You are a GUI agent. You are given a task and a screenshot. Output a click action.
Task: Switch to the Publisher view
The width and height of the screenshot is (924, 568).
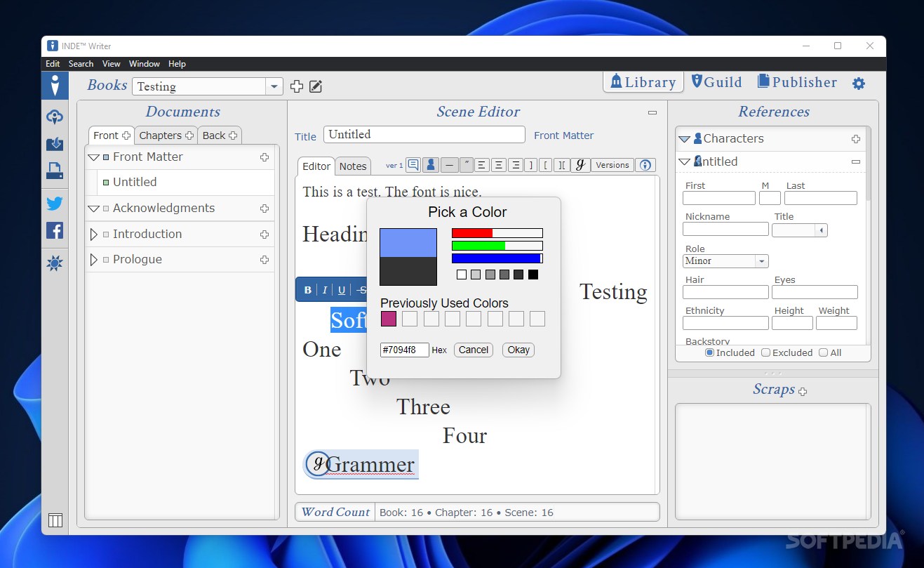point(797,82)
